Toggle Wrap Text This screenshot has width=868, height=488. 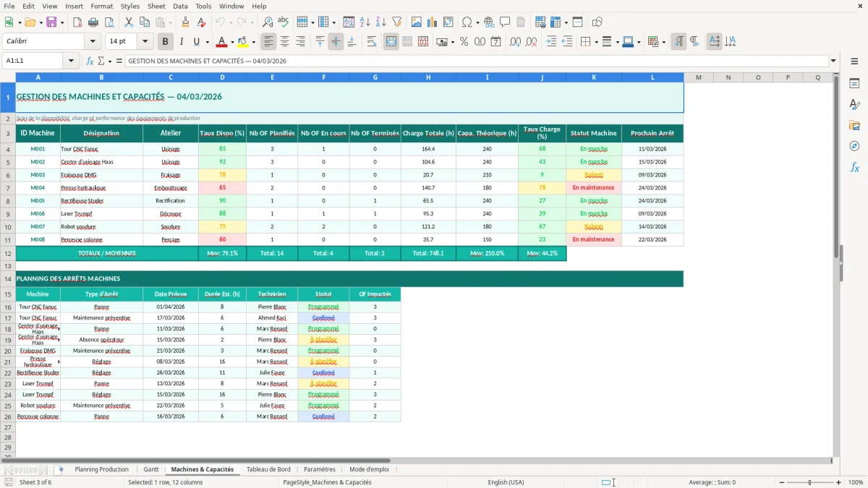372,42
